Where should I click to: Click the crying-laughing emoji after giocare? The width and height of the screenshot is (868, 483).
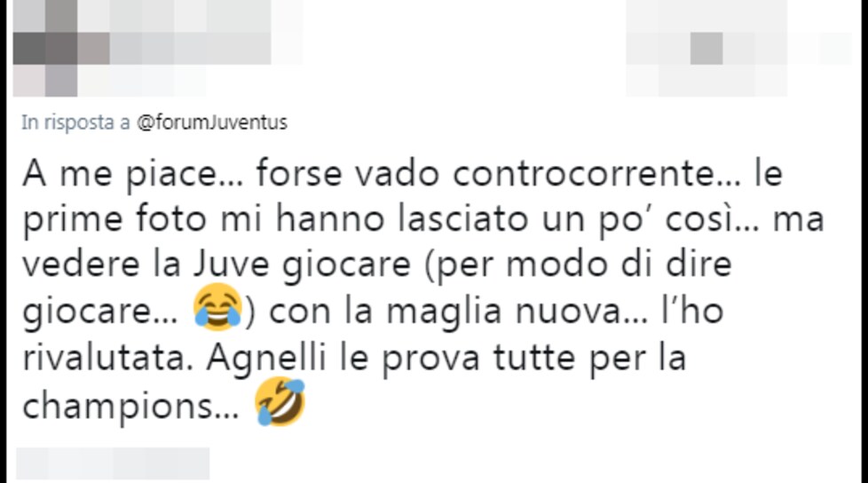(217, 307)
